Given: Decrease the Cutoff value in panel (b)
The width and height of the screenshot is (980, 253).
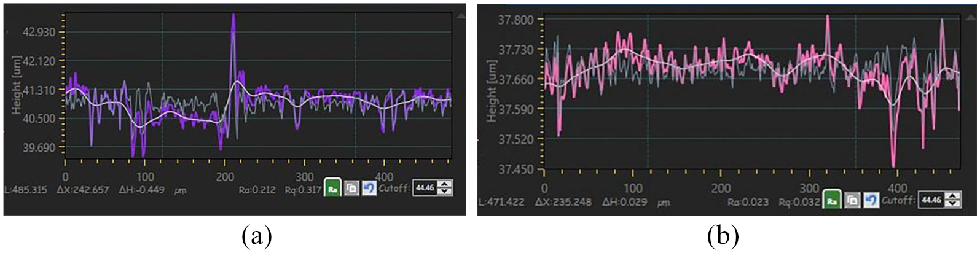Looking at the screenshot, I should (953, 204).
